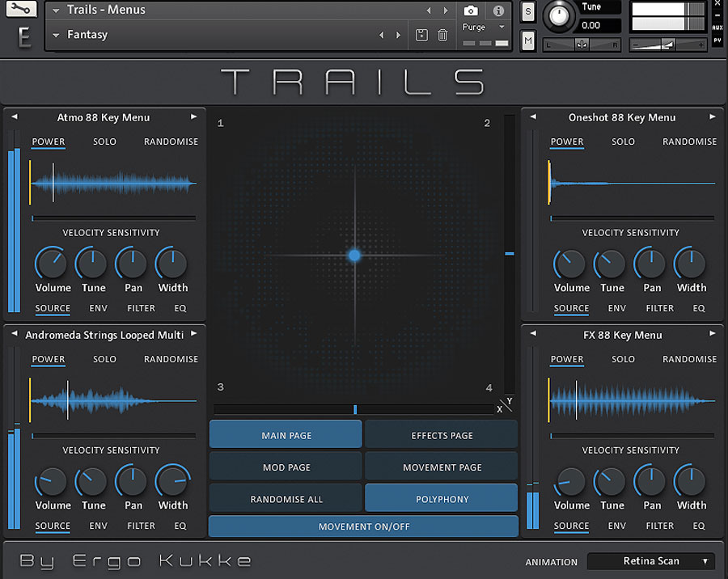Image resolution: width=728 pixels, height=579 pixels.
Task: Open the instrument info icon
Action: tap(498, 11)
